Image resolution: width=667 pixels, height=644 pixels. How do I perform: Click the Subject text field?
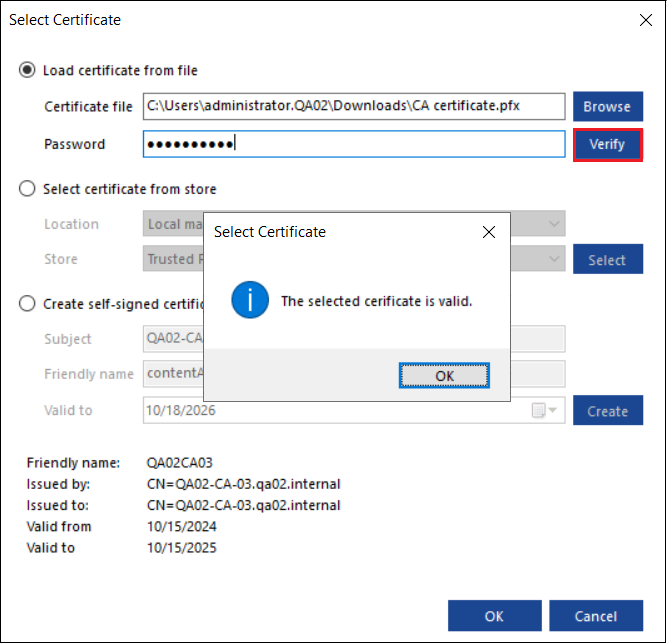pyautogui.click(x=174, y=338)
